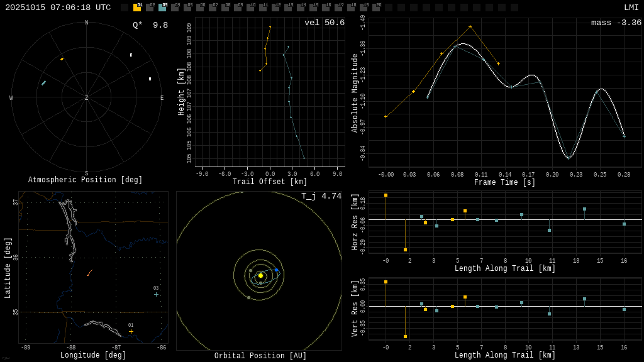The image size is (644, 362).
Task: Click the orange station 01 indicator box
Action: 137,8
